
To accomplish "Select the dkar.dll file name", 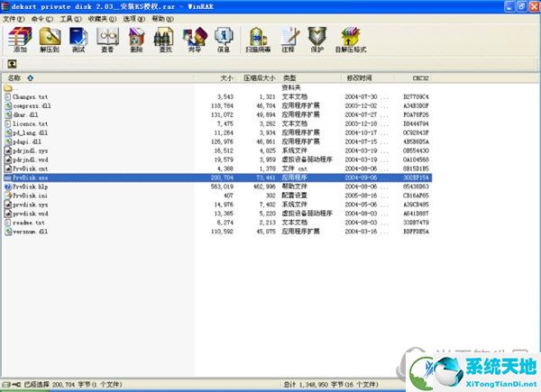I will (x=25, y=114).
